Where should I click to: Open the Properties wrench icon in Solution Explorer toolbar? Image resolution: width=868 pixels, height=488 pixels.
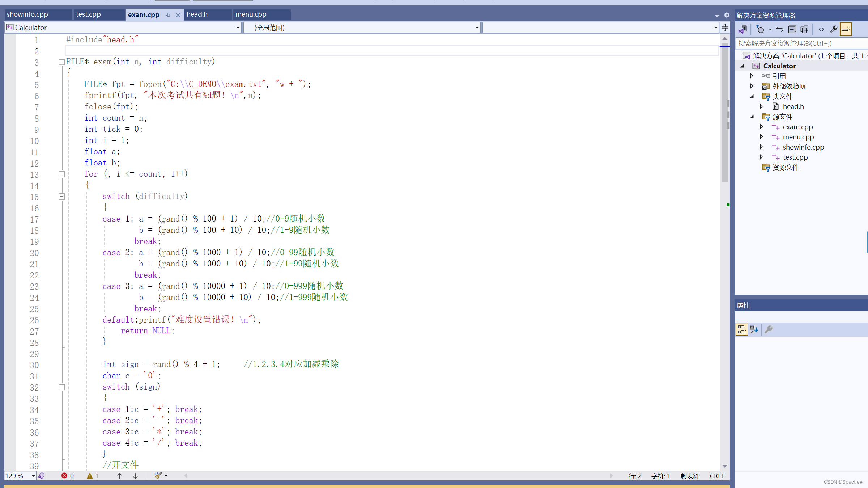coord(833,29)
